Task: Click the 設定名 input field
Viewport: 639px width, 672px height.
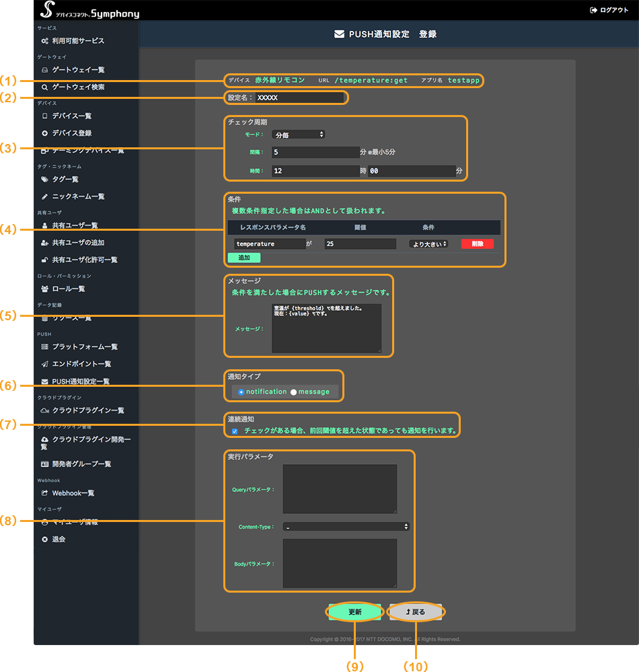Action: point(299,98)
